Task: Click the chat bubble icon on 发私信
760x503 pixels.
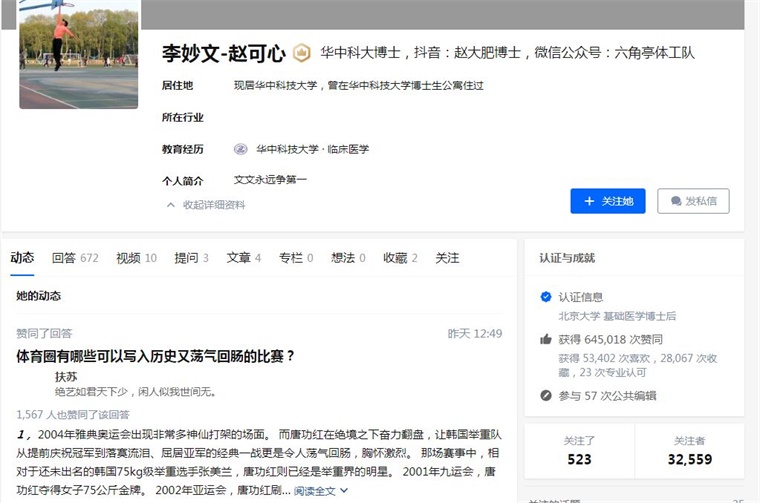Action: 676,201
